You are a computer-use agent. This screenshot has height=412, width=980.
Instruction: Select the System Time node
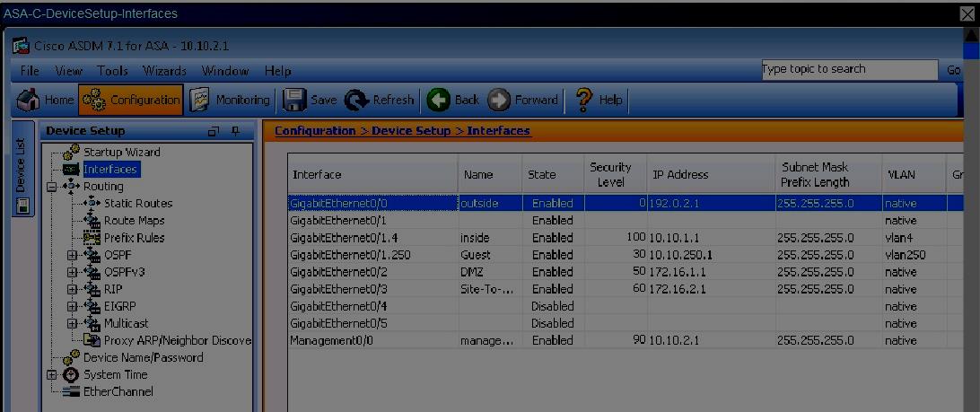116,374
